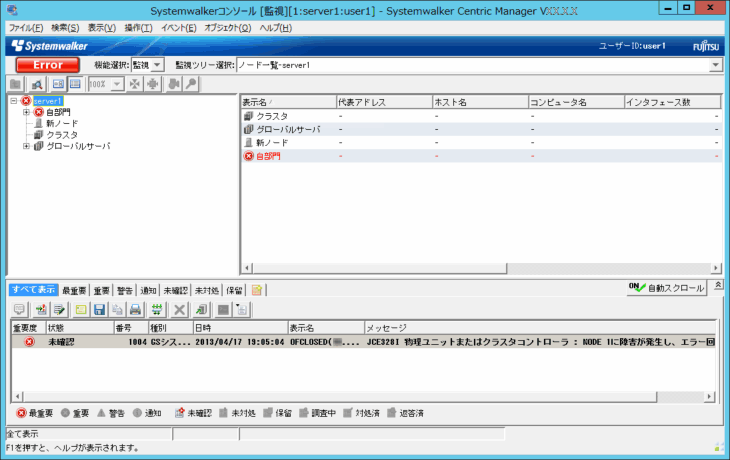Select the 警告 tab
730x460 pixels.
tap(124, 291)
